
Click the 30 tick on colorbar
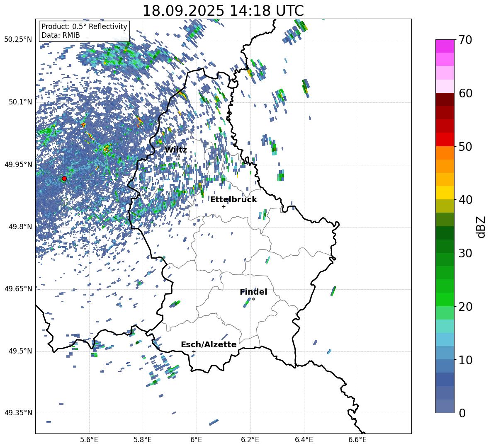click(x=465, y=253)
